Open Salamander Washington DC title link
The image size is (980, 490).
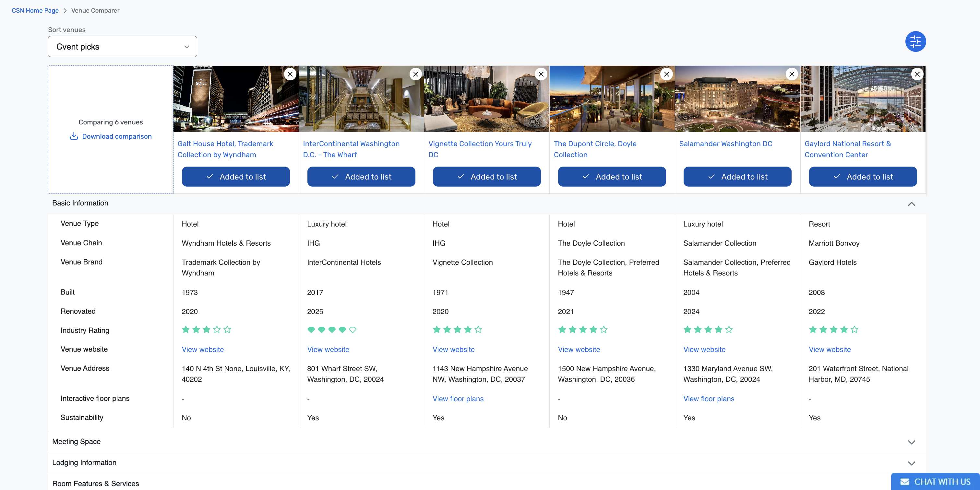725,144
